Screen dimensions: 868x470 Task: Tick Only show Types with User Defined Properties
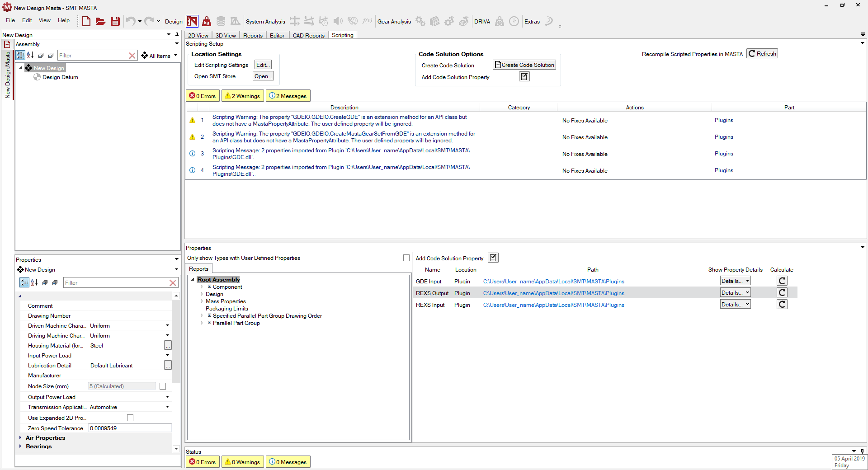click(406, 258)
